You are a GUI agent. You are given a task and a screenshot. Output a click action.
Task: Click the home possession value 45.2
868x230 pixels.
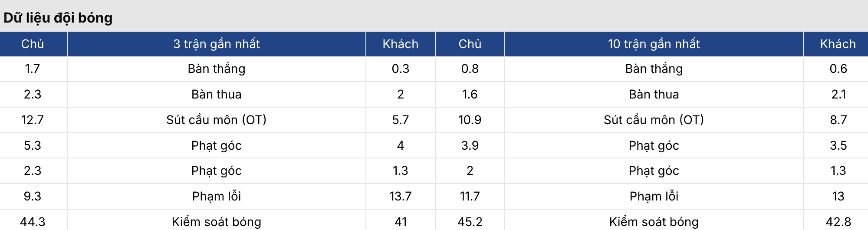(470, 222)
